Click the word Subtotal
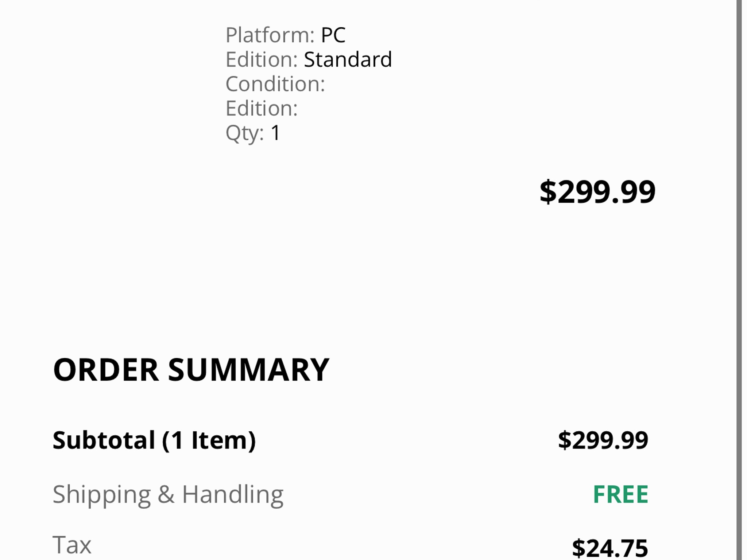Screen dimensions: 747x560 click(104, 440)
